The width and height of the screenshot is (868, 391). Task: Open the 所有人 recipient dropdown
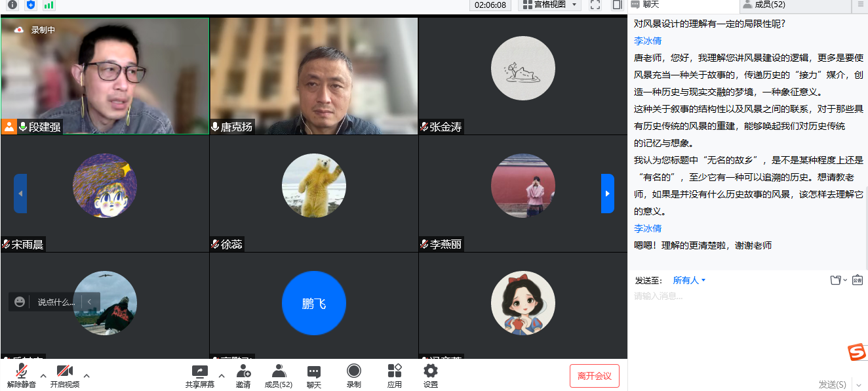(689, 280)
